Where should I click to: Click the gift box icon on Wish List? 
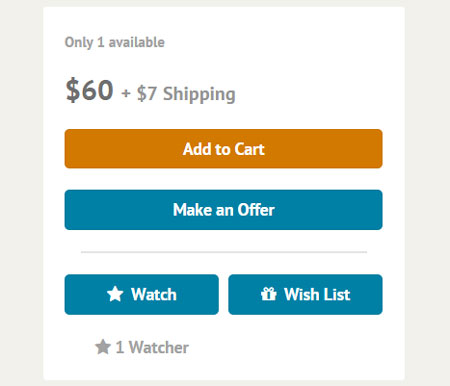269,294
